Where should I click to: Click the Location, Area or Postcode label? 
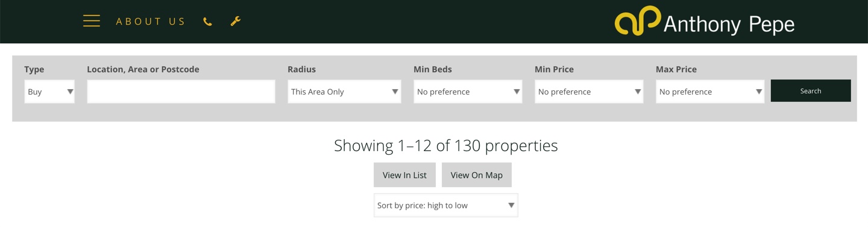click(x=143, y=69)
